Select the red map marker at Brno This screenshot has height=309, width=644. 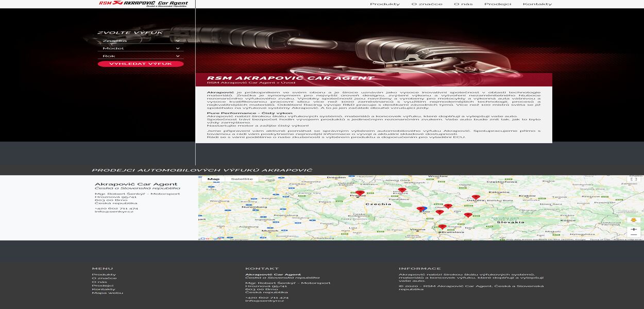(x=420, y=209)
